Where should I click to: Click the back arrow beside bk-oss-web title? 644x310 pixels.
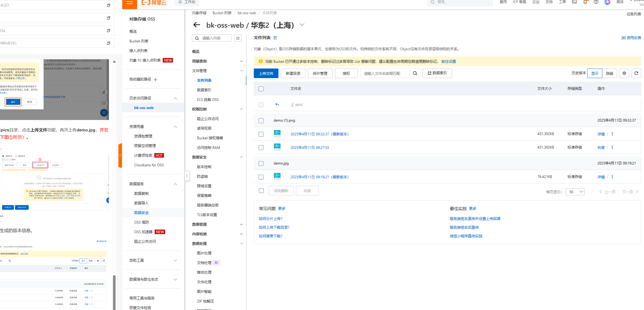coord(197,25)
